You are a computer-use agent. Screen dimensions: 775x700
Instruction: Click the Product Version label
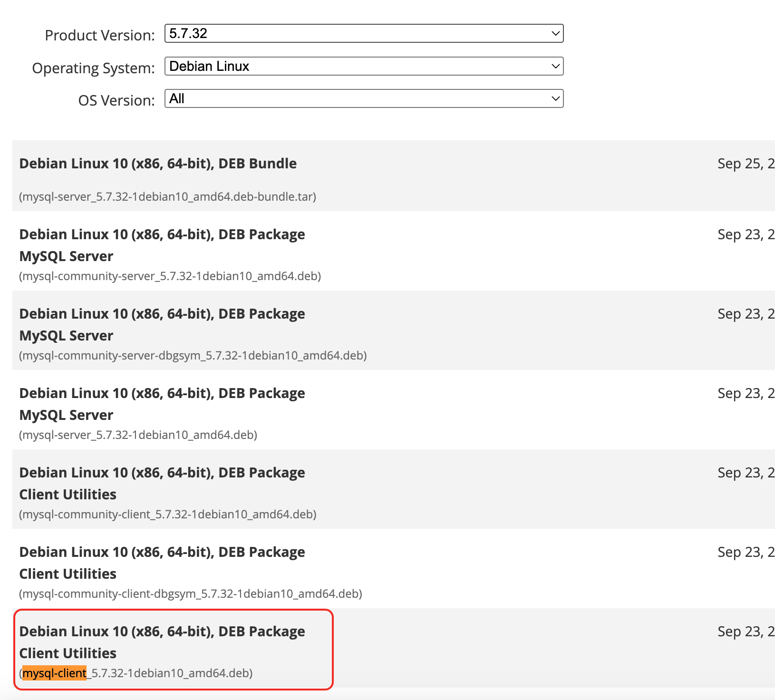coord(100,35)
